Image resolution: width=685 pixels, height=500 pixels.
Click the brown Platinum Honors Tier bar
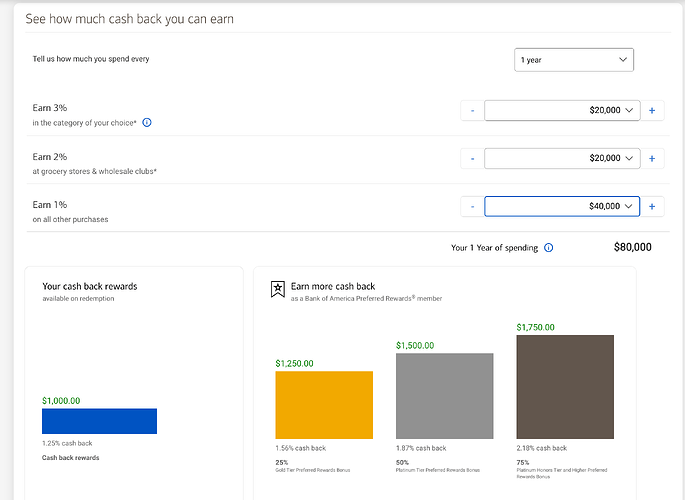click(x=565, y=387)
